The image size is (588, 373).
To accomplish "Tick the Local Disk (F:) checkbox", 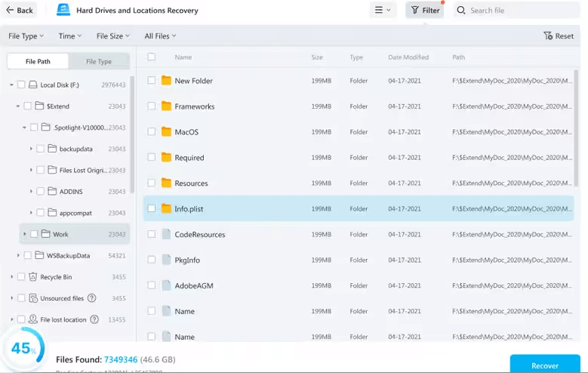I will (21, 85).
